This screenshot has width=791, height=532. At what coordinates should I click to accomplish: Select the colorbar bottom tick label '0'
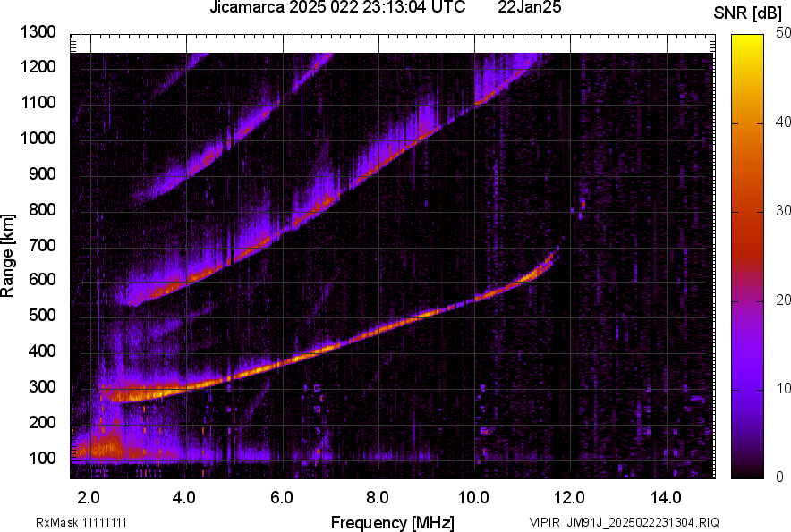coord(780,477)
